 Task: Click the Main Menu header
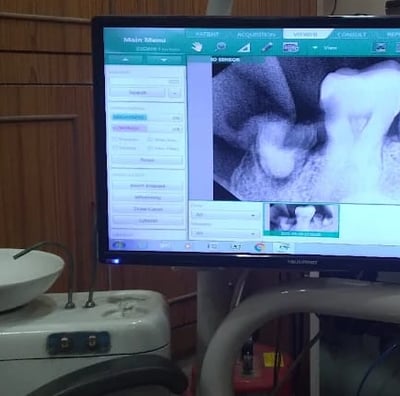click(x=144, y=40)
